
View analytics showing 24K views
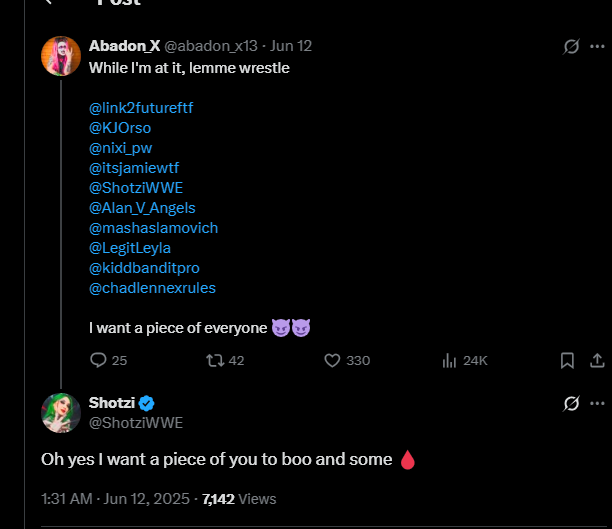[x=449, y=360]
